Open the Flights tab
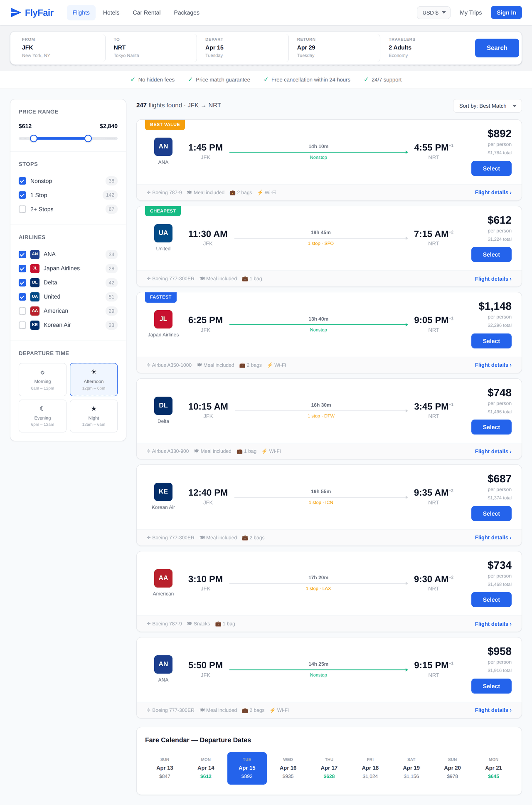Viewport: 532px width, 805px height. (x=81, y=12)
